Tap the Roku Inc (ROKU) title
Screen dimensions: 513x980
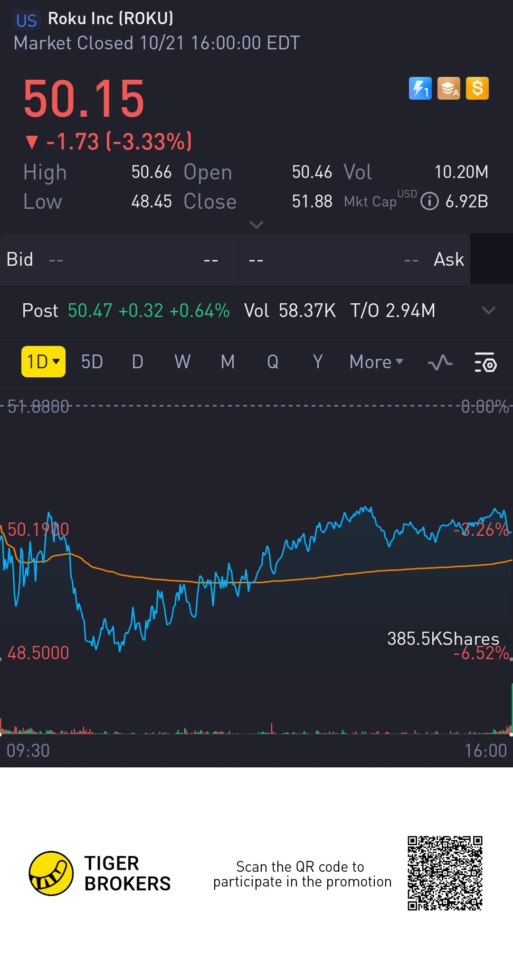(111, 19)
